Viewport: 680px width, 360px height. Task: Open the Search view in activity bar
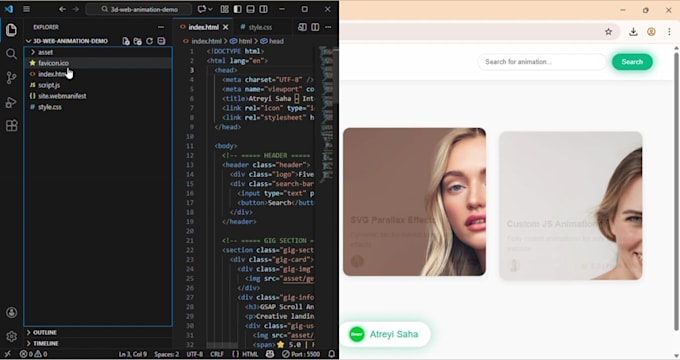(x=11, y=54)
